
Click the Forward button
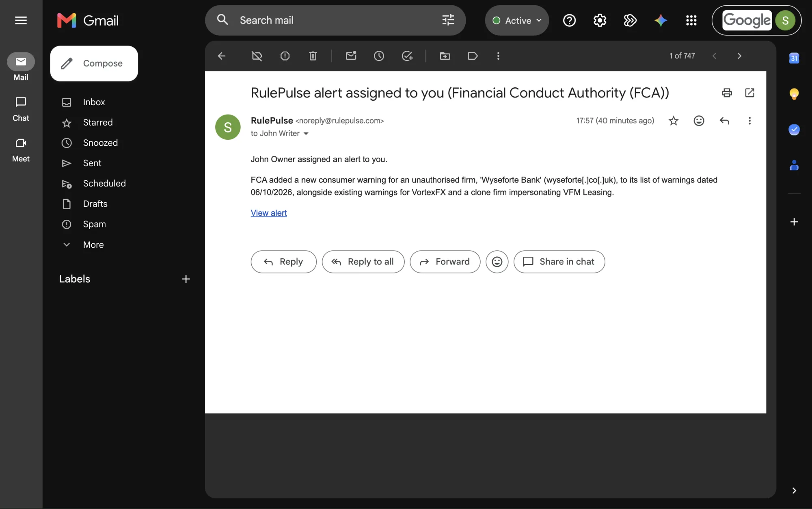click(x=445, y=262)
